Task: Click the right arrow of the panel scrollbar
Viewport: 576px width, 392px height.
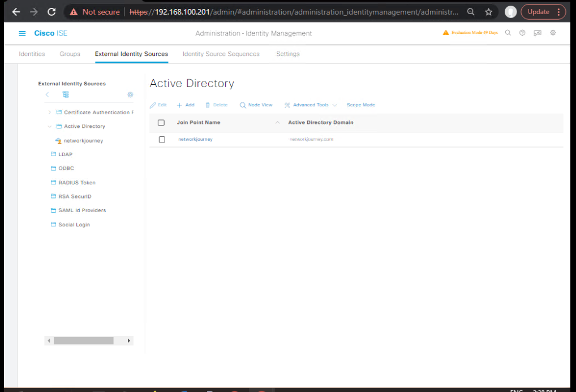Action: point(129,341)
